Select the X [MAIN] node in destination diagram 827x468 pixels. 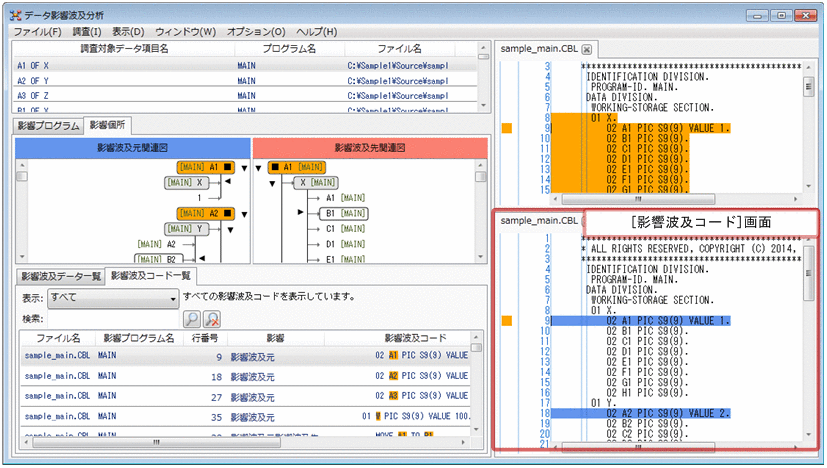[x=316, y=183]
